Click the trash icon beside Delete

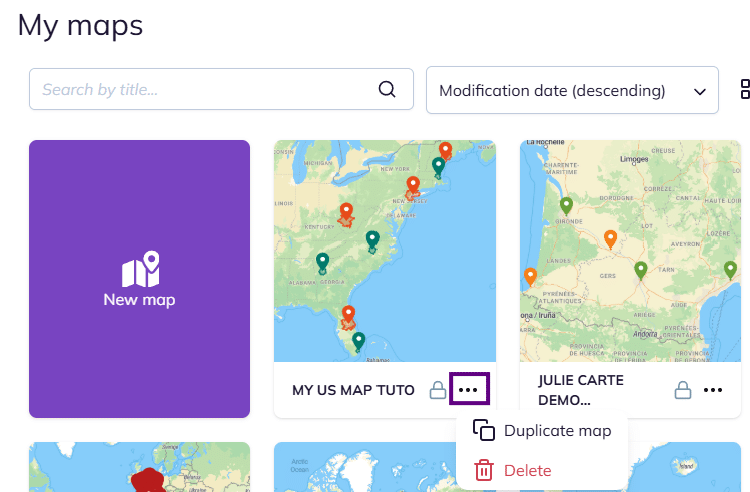(484, 470)
